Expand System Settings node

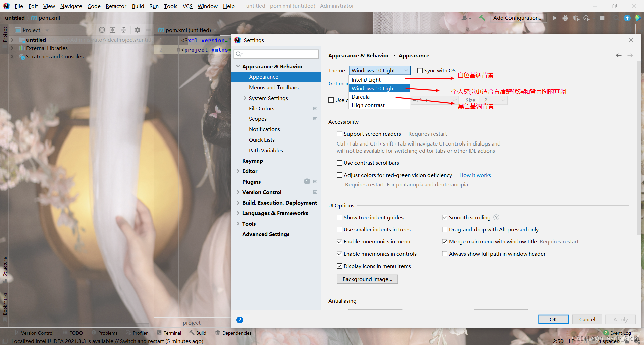pos(245,98)
